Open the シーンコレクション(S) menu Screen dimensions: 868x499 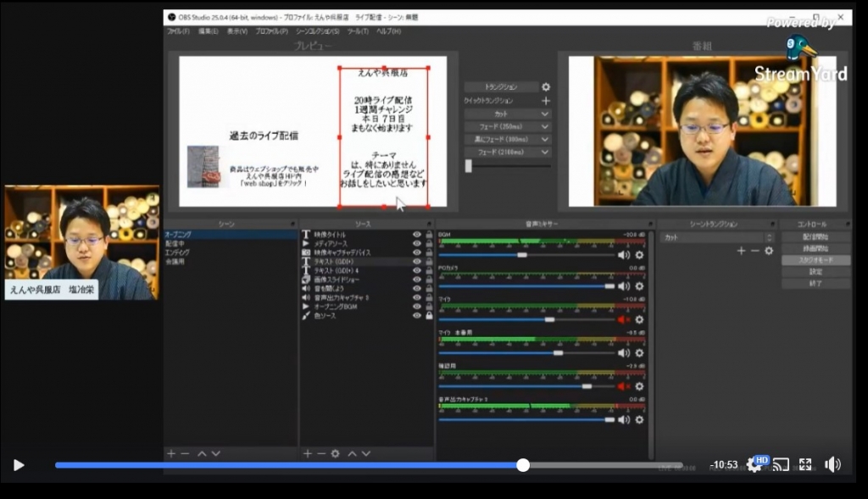(x=317, y=31)
